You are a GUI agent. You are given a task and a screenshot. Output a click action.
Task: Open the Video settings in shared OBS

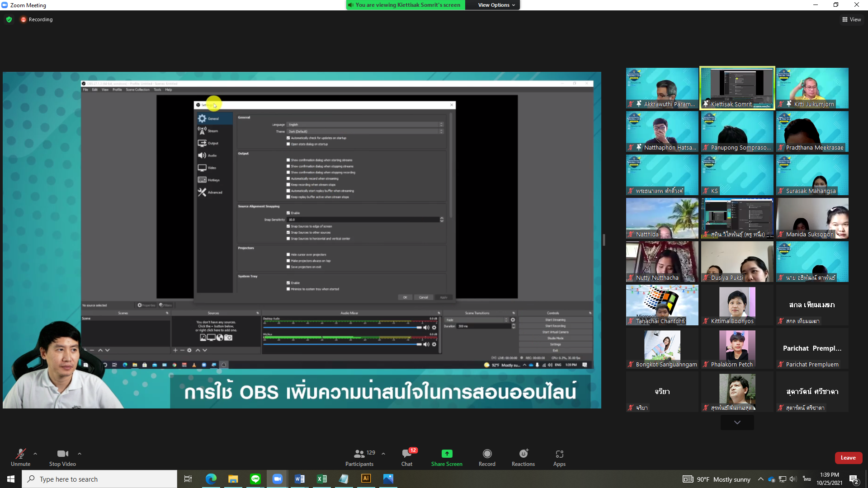click(x=214, y=168)
